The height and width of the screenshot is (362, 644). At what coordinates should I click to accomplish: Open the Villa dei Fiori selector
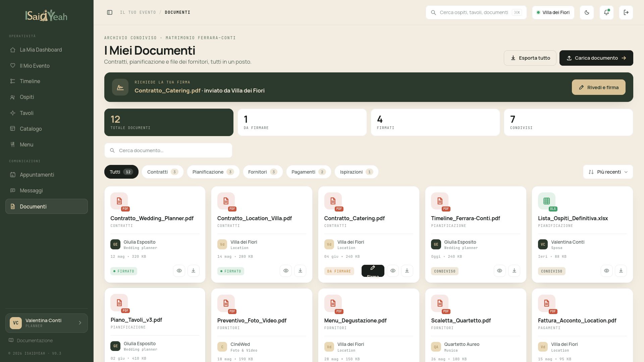[553, 12]
